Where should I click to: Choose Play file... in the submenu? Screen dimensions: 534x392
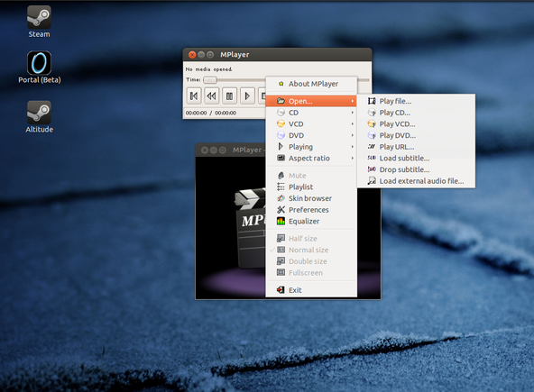point(416,101)
